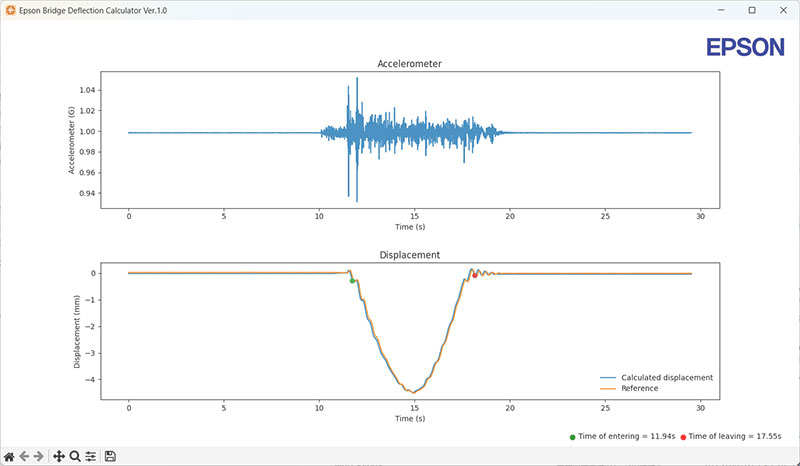Click the Time of leaving label
The width and height of the screenshot is (800, 466).
pyautogui.click(x=738, y=437)
